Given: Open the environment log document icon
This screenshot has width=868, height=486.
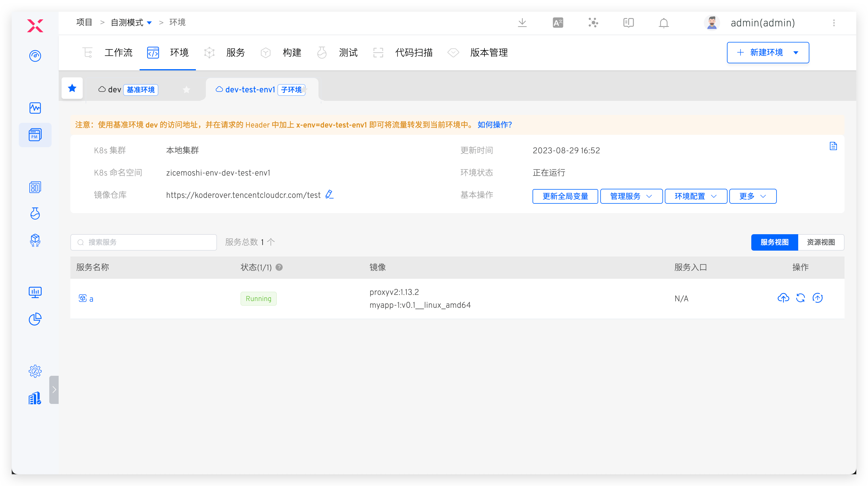Looking at the screenshot, I should point(833,146).
